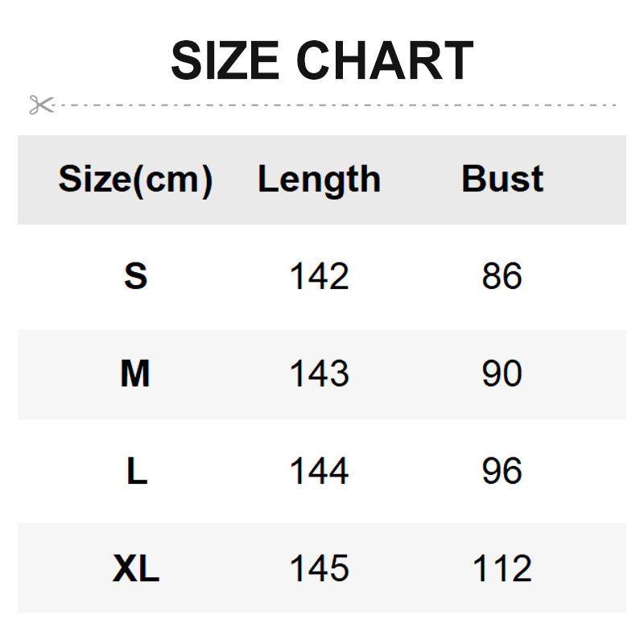Viewport: 644px width, 644px height.
Task: Click the 143 length value
Action: 319,374
